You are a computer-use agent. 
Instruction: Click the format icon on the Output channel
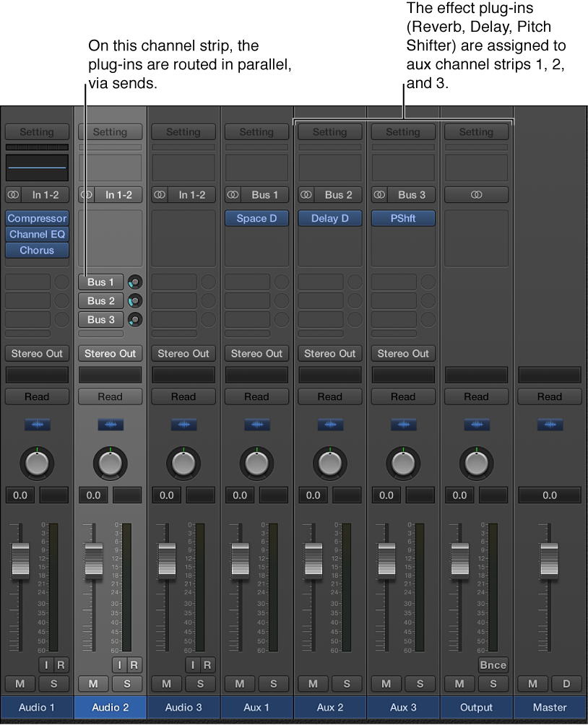476,194
